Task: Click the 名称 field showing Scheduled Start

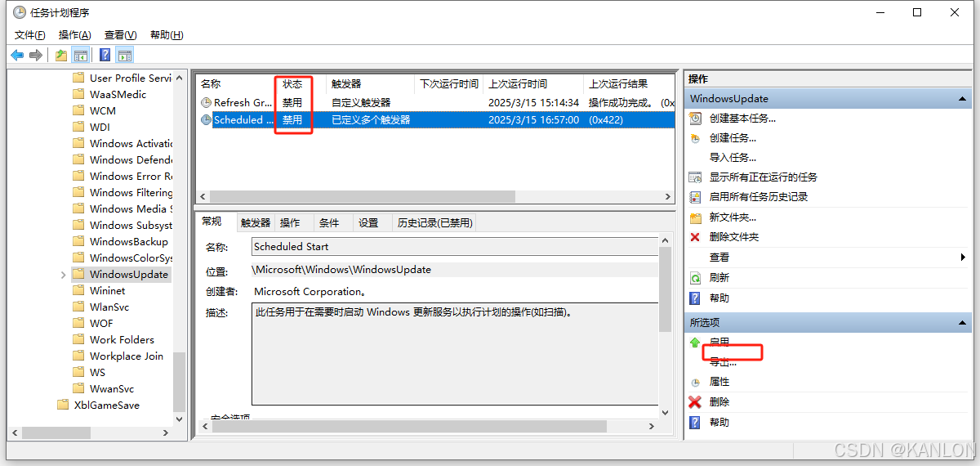Action: coord(455,246)
